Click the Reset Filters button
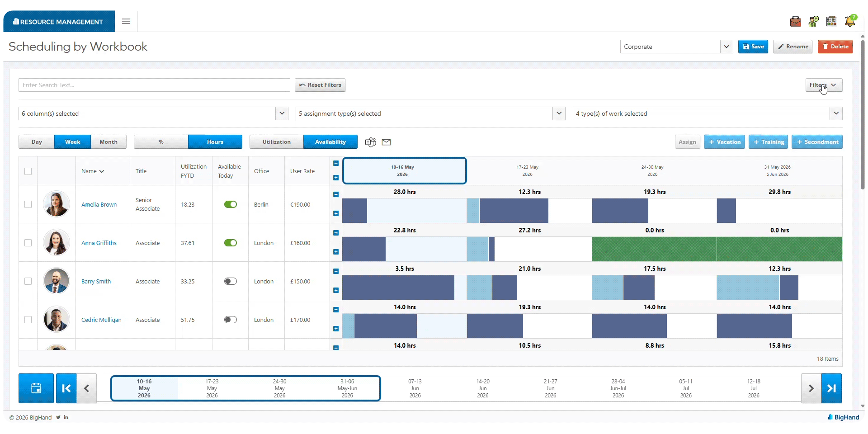The height and width of the screenshot is (434, 868). pos(320,85)
